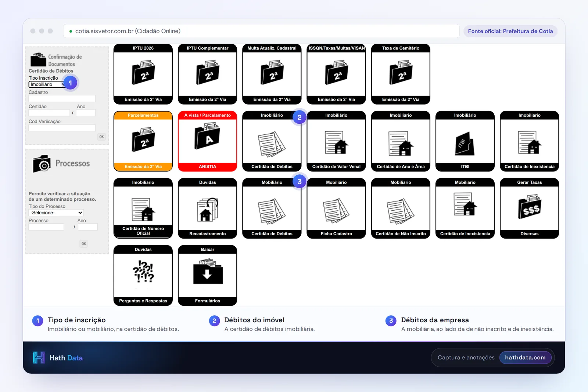Click the Processo Ano field

click(x=88, y=227)
